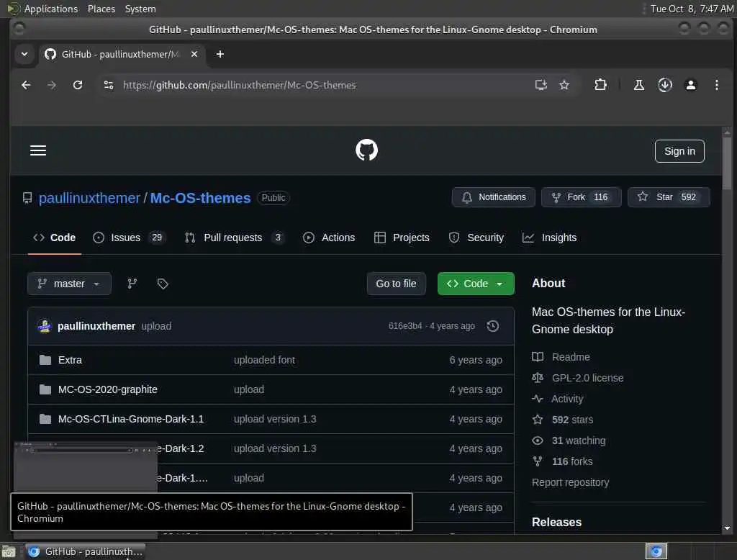This screenshot has width=737, height=560.
Task: Open the paullinuxthemer owner link in the title
Action: [89, 198]
